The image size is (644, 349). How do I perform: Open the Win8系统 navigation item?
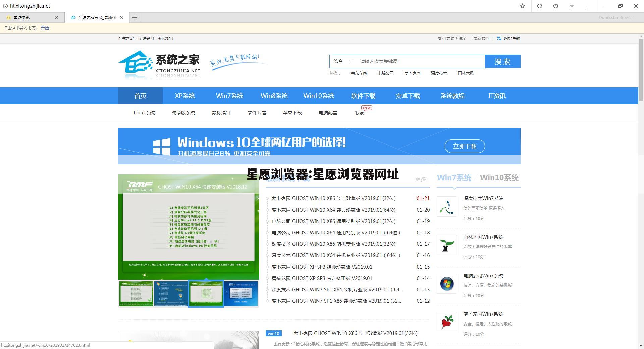[274, 96]
